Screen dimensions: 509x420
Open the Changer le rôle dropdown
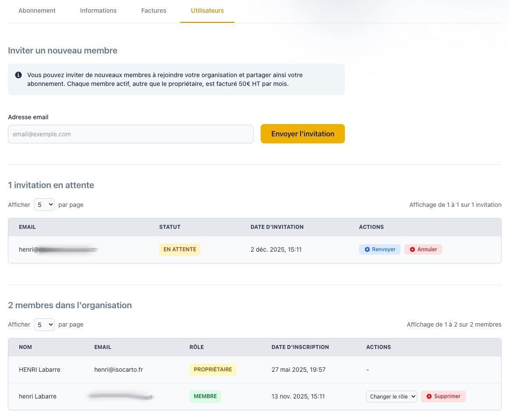coord(391,396)
